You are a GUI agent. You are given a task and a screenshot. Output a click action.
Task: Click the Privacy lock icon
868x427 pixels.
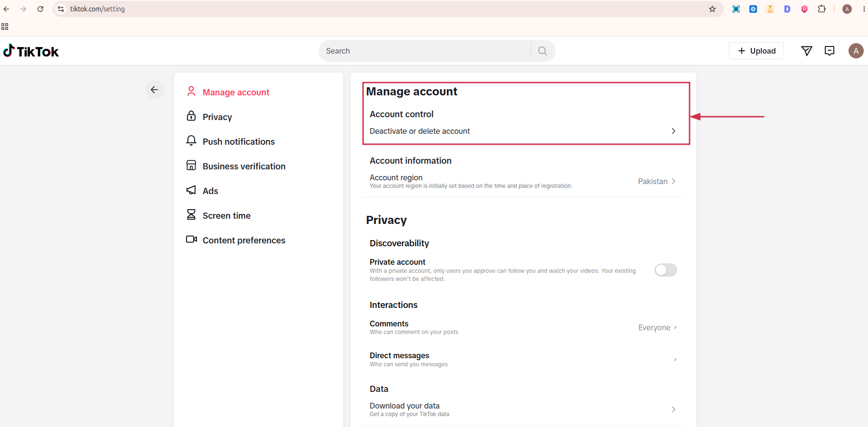[191, 116]
